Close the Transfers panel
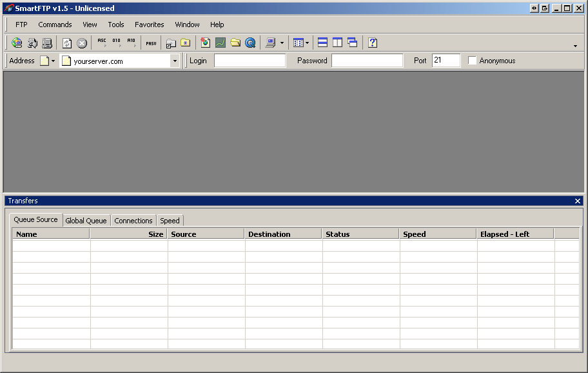 click(x=578, y=201)
